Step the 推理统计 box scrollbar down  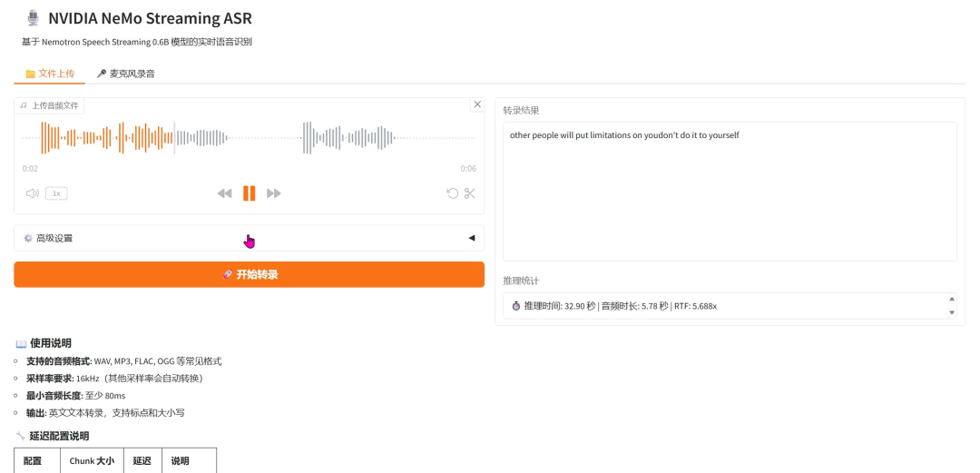click(952, 312)
